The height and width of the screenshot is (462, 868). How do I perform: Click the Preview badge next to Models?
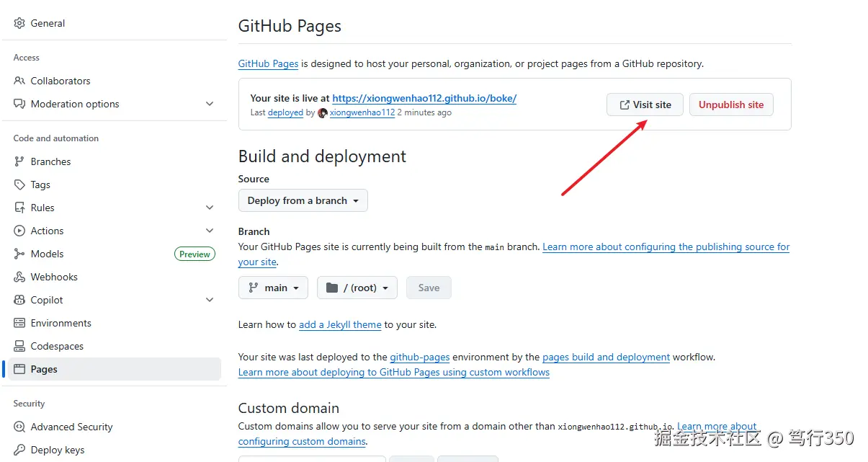tap(194, 254)
